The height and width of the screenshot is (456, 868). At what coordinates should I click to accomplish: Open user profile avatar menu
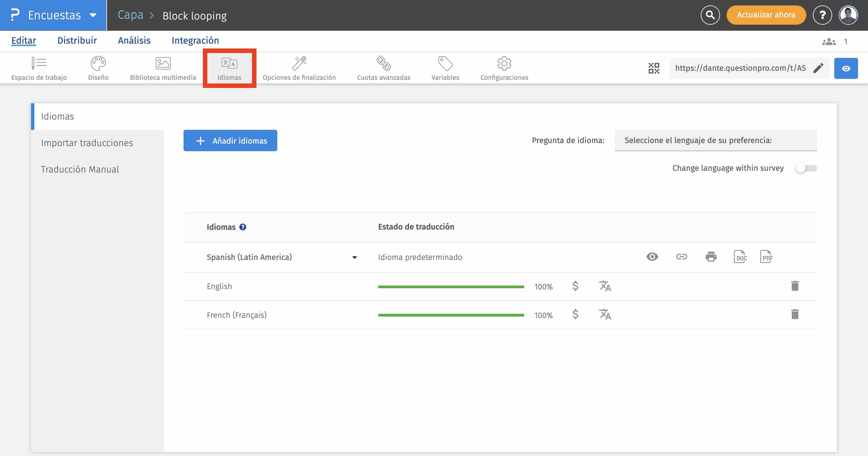pos(848,15)
